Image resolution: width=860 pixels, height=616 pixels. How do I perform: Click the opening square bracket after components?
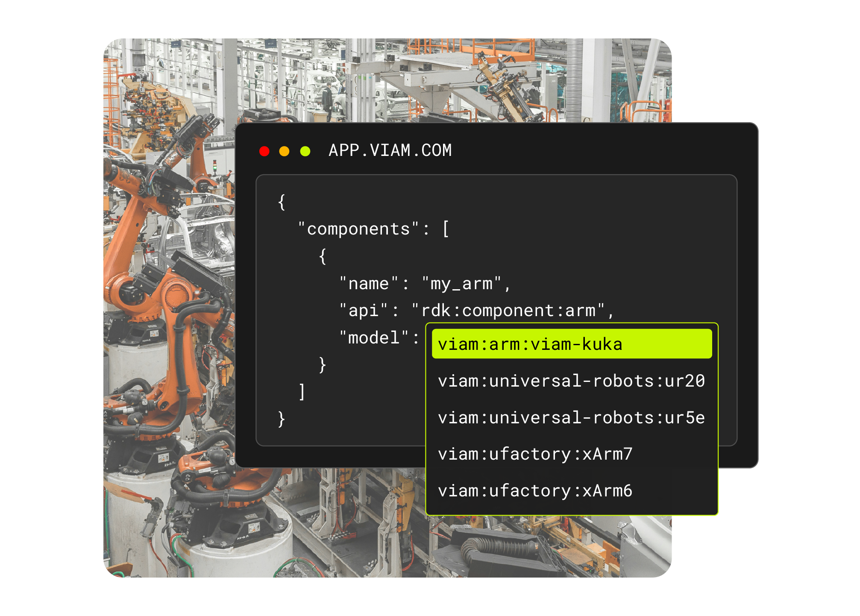click(446, 229)
